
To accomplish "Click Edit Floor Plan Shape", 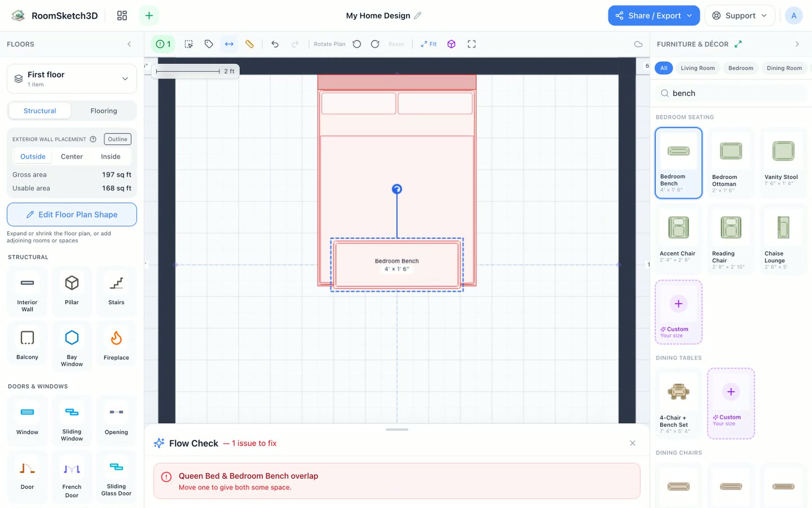I will click(x=72, y=215).
